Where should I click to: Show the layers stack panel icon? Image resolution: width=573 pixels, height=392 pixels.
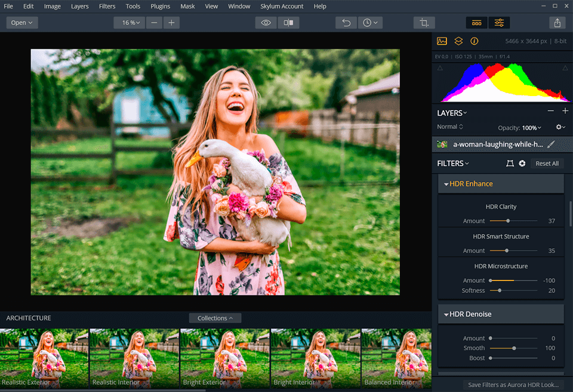[x=458, y=41]
